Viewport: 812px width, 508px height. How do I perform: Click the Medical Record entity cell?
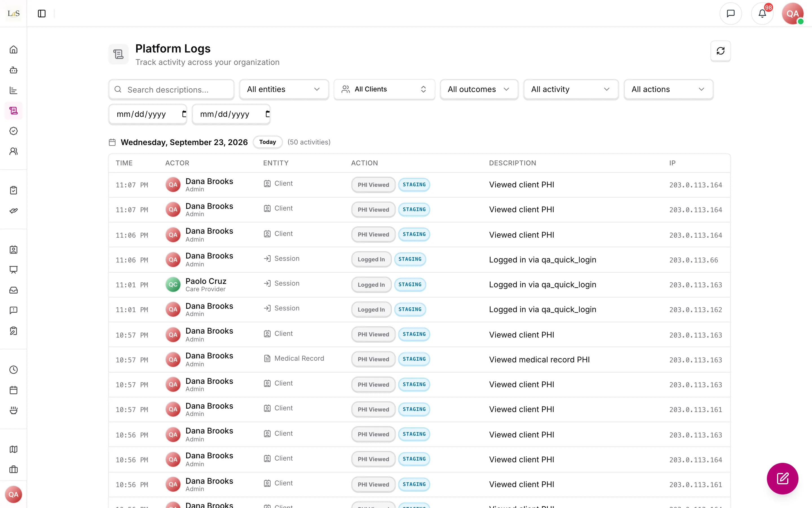[x=294, y=358]
